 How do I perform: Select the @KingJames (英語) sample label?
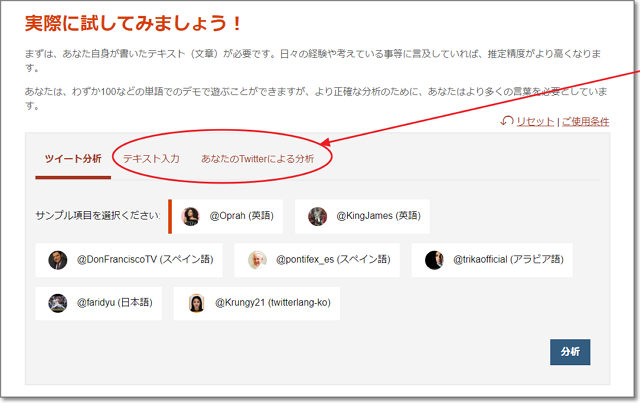coord(378,216)
